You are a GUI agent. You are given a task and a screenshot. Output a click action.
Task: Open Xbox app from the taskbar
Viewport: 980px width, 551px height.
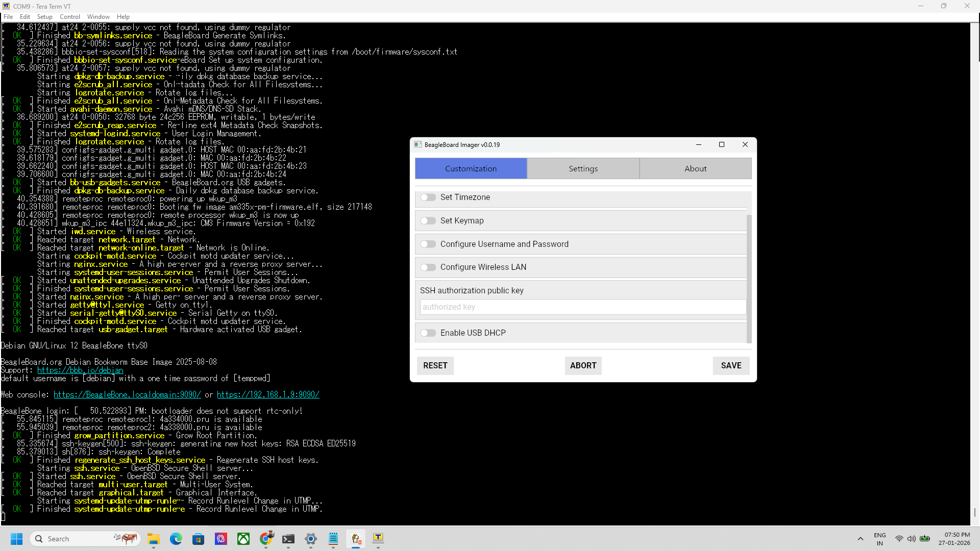pos(243,539)
